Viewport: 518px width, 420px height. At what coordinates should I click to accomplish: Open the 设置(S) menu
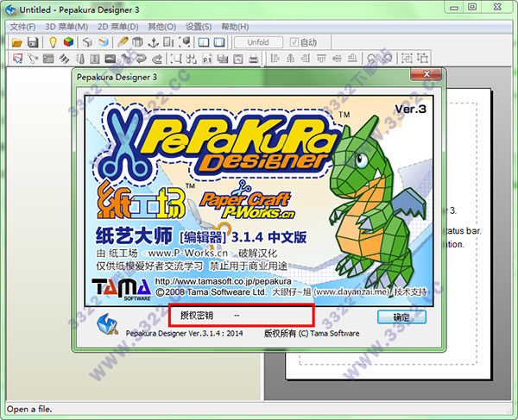click(x=199, y=27)
